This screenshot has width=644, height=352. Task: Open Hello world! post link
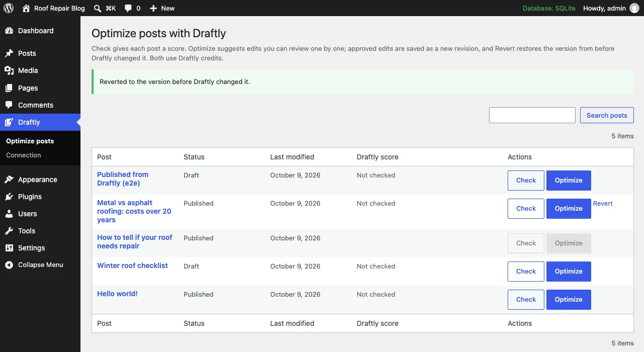[x=117, y=294]
